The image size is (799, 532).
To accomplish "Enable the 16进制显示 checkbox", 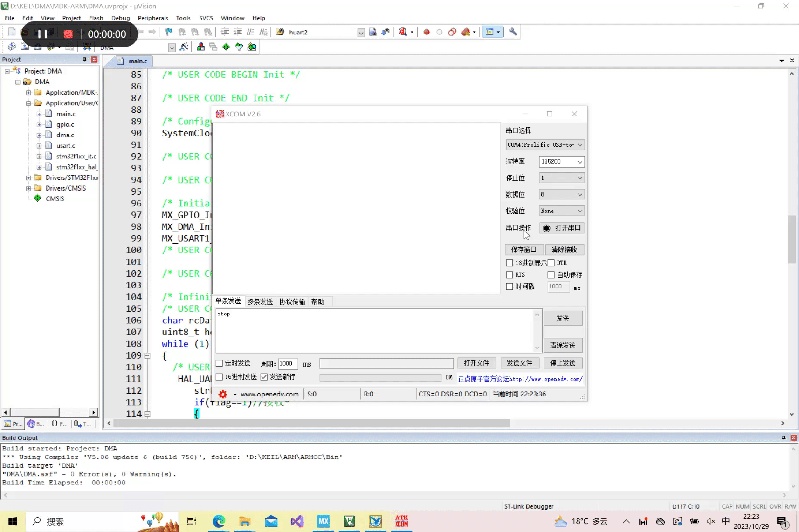I will (x=510, y=263).
